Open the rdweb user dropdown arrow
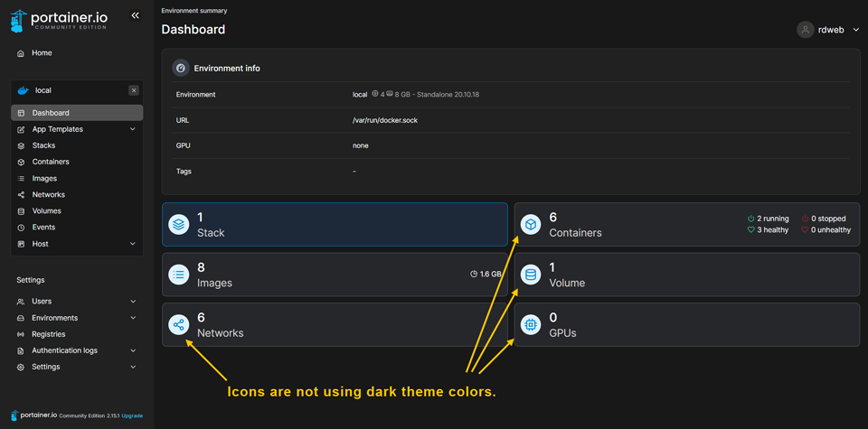868x429 pixels. point(856,31)
